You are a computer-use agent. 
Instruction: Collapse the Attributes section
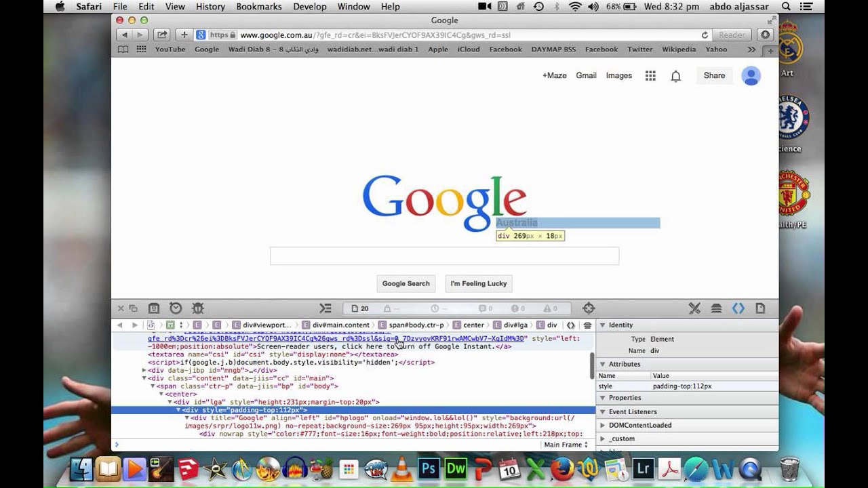coord(602,364)
